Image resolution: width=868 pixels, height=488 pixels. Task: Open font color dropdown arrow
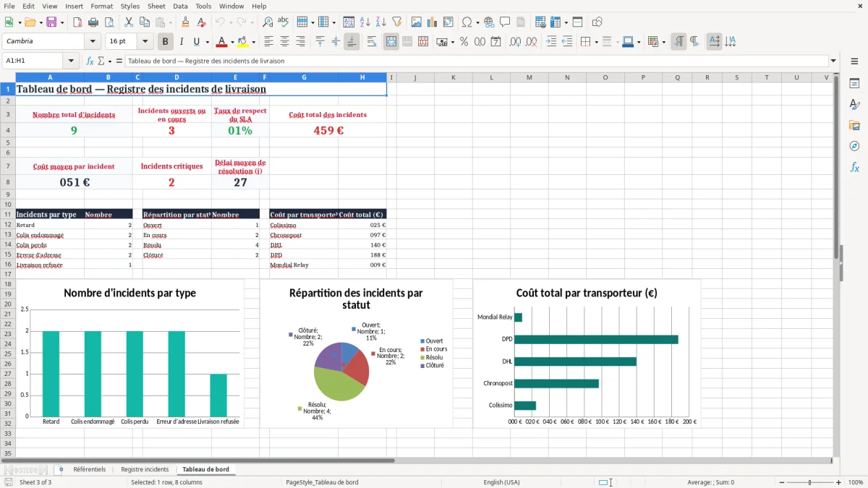pyautogui.click(x=232, y=42)
